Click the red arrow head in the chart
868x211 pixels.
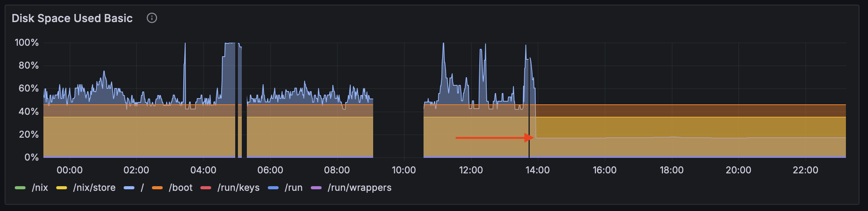pyautogui.click(x=529, y=138)
